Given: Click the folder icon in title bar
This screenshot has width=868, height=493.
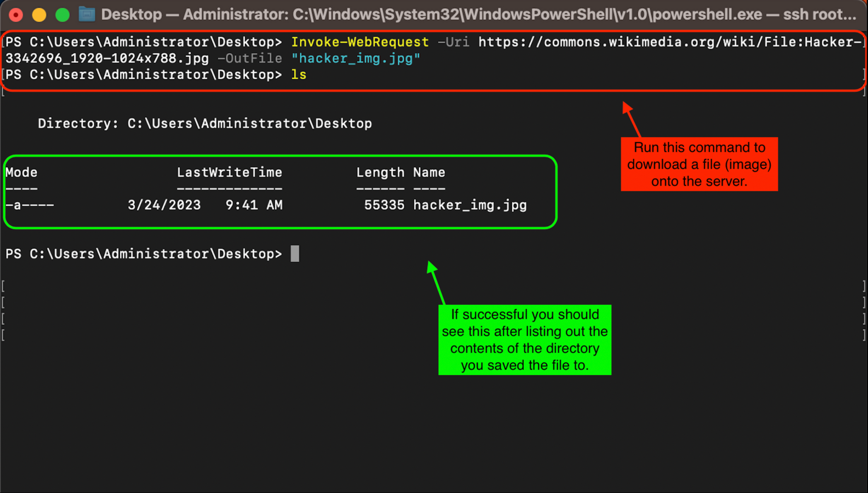Looking at the screenshot, I should [x=87, y=15].
